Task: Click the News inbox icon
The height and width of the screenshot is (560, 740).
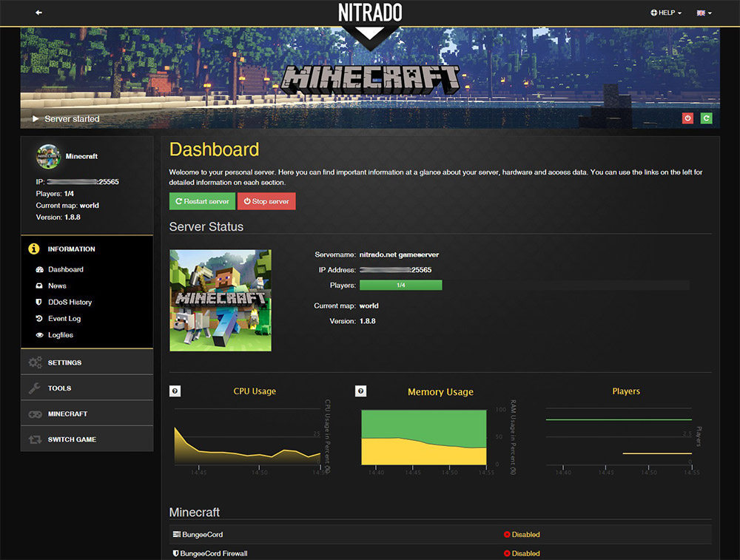Action: 39,286
